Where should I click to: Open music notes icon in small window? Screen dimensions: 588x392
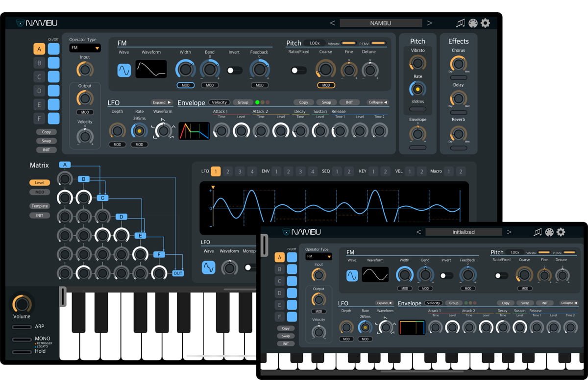538,232
